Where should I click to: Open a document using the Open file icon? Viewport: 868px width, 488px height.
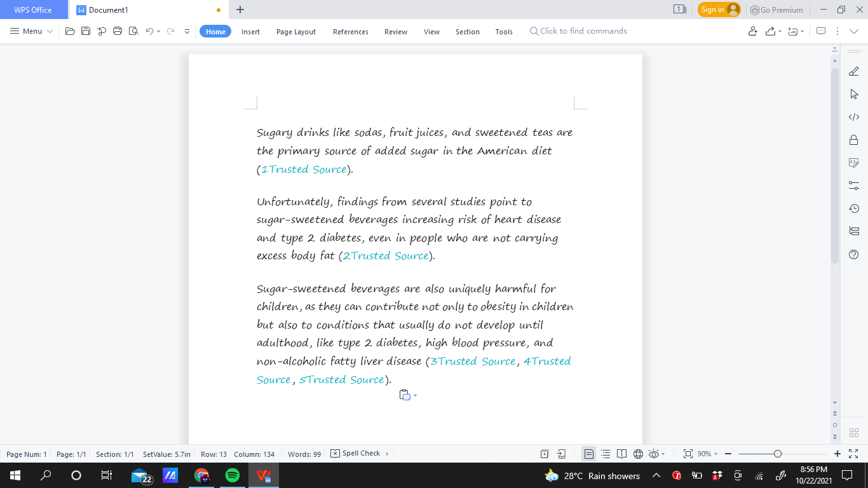click(70, 31)
